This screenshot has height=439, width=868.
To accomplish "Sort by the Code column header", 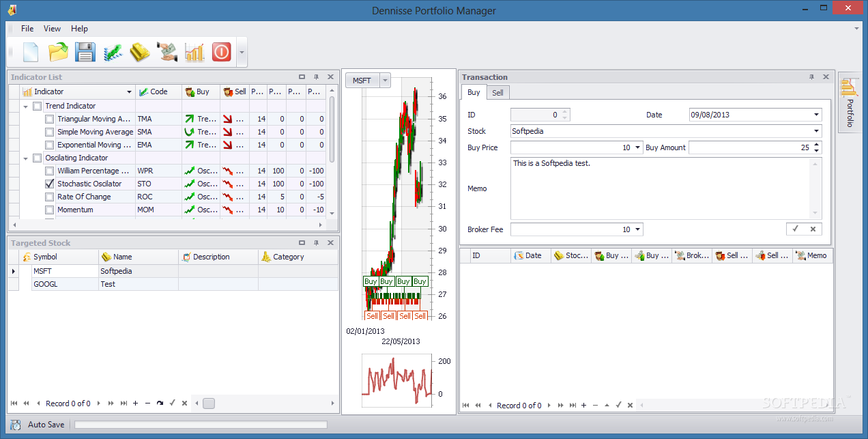I will 158,91.
